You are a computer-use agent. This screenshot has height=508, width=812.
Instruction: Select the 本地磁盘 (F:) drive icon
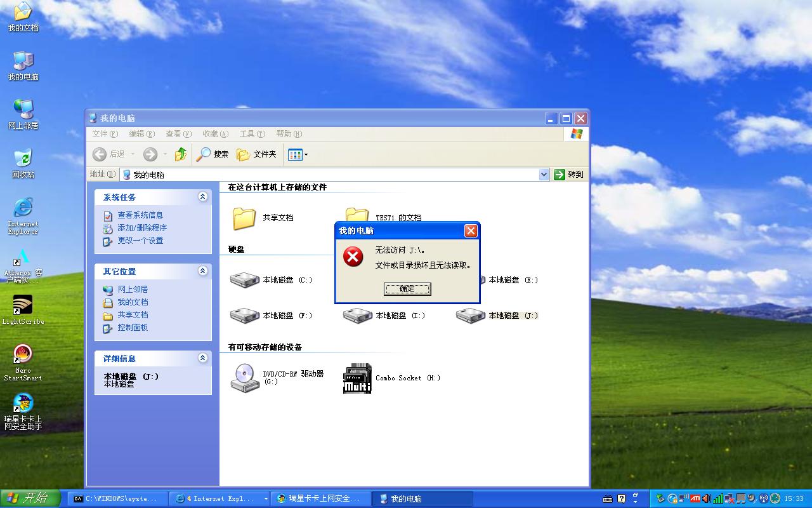tap(244, 316)
